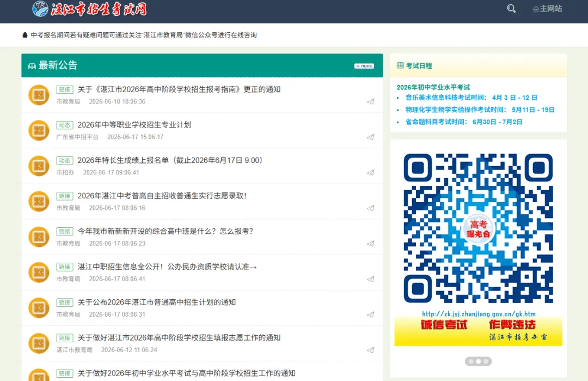Image resolution: width=588 pixels, height=381 pixels.
Task: Click timestamp 2026-06-18 18:06:36
Action: (117, 102)
